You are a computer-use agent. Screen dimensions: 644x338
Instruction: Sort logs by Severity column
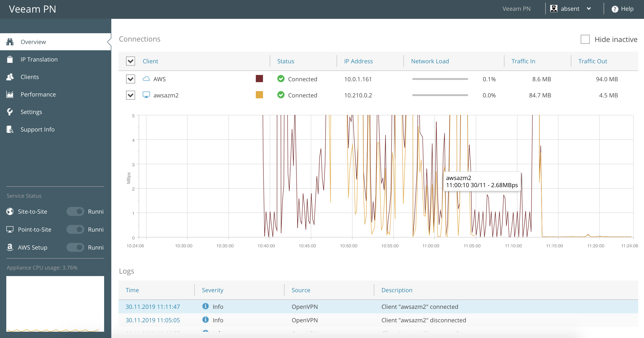pos(212,290)
